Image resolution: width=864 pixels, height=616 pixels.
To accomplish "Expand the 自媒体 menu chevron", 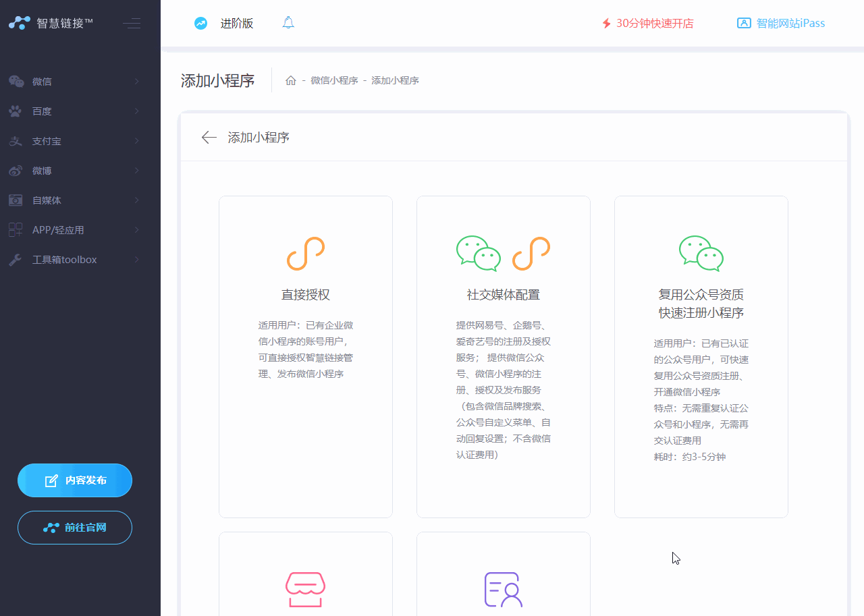I will (x=137, y=200).
